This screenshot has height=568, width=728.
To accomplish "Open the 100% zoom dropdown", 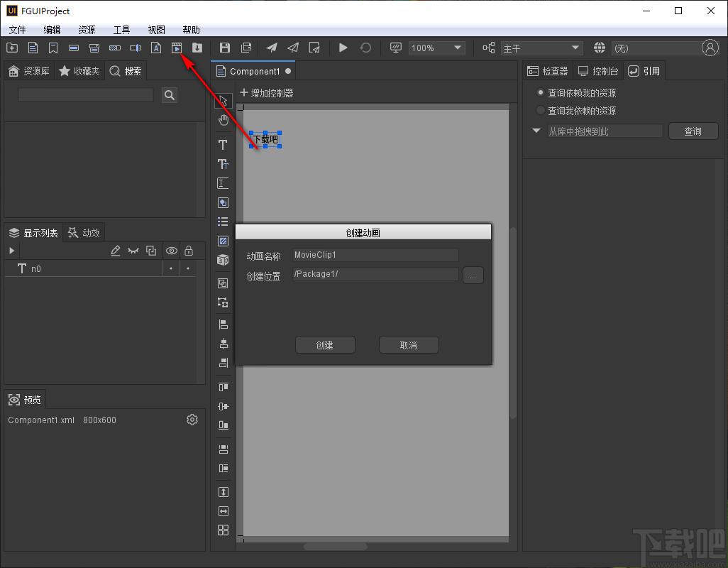I will (436, 48).
